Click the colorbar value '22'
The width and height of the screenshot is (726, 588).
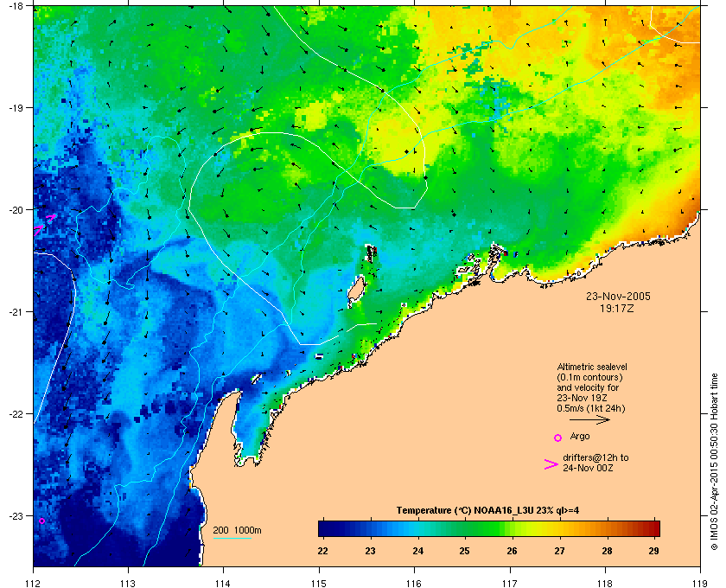(x=322, y=551)
